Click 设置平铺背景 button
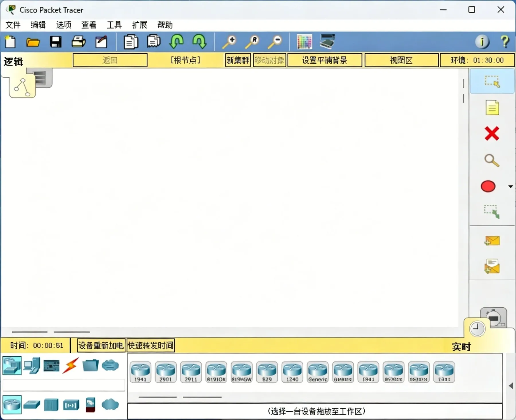Image resolution: width=516 pixels, height=420 pixels. pyautogui.click(x=325, y=60)
